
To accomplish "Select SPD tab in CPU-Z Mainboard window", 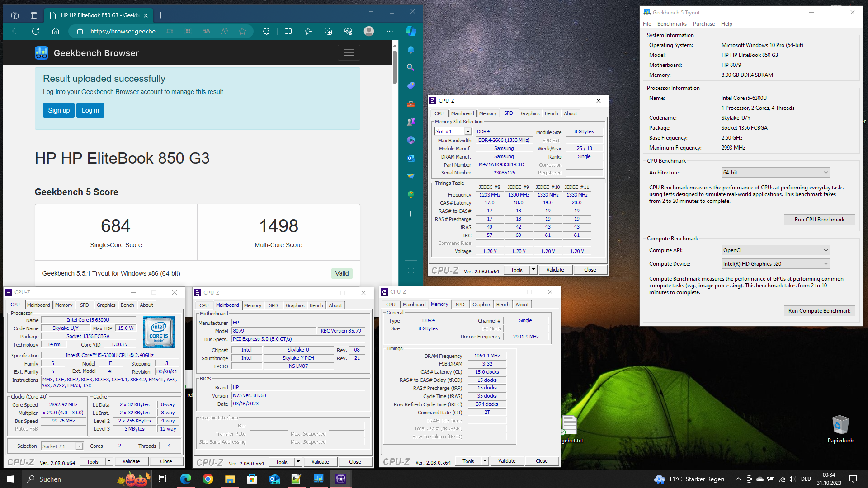I will coord(273,305).
